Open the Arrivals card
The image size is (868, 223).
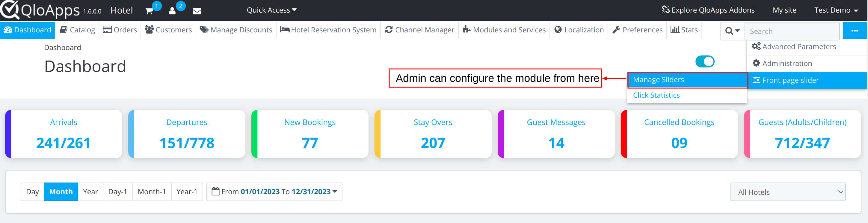(x=64, y=134)
